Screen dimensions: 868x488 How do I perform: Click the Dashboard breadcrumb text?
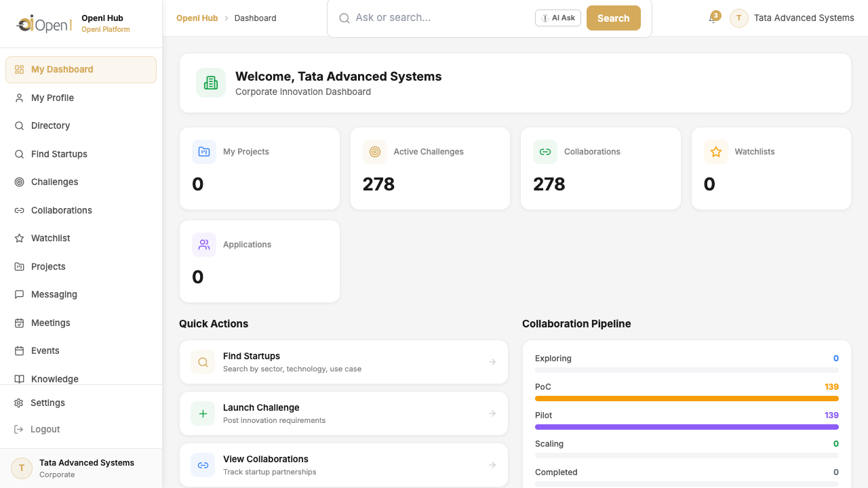tap(256, 18)
